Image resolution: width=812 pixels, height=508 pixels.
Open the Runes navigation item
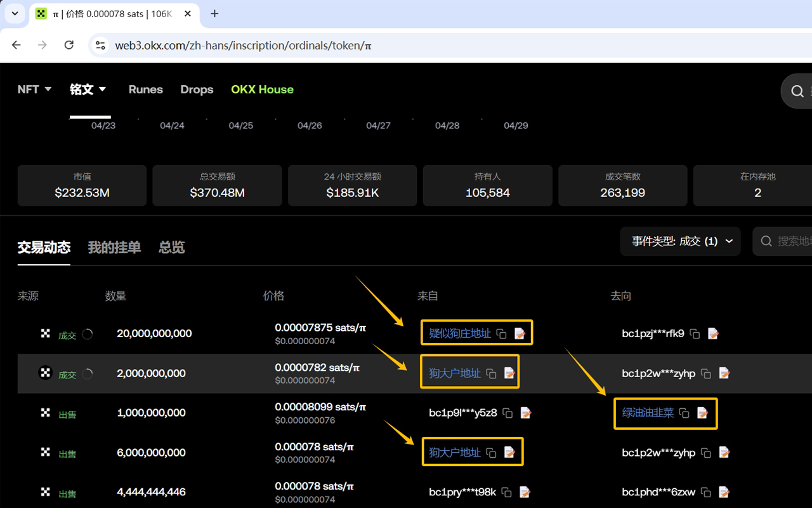click(x=145, y=90)
